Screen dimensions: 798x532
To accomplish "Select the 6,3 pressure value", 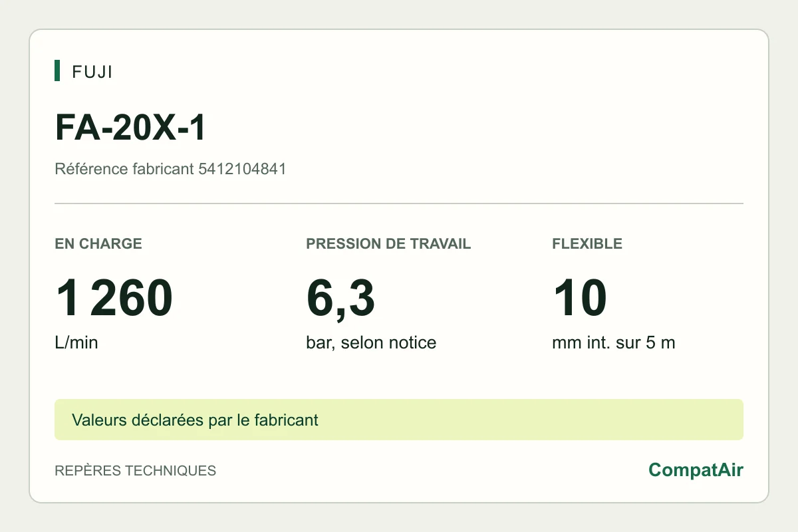I will click(x=340, y=298).
